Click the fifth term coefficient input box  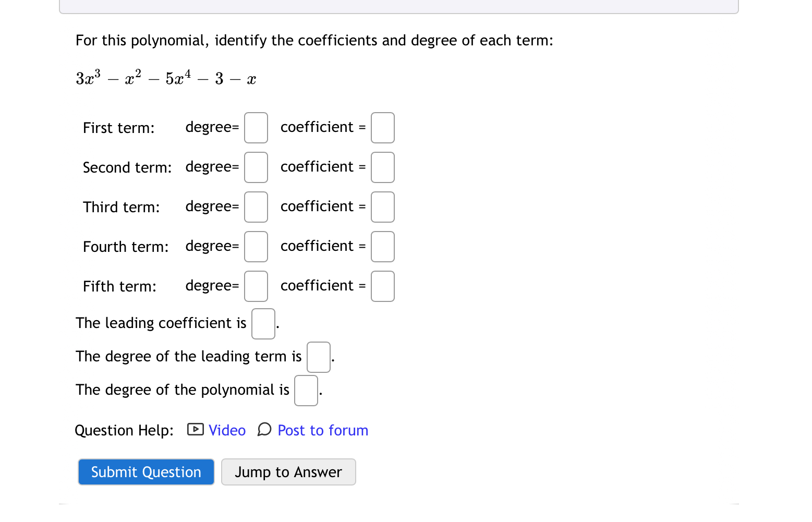click(382, 286)
